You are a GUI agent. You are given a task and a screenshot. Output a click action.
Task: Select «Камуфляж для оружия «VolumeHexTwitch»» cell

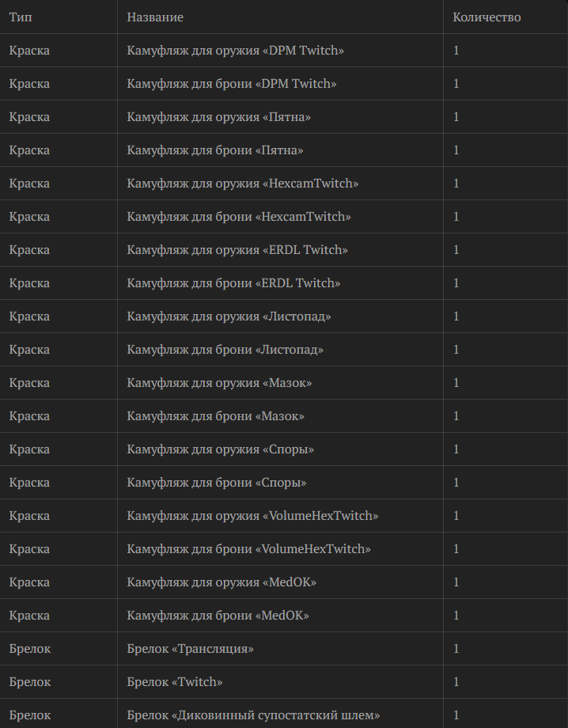pos(280,516)
